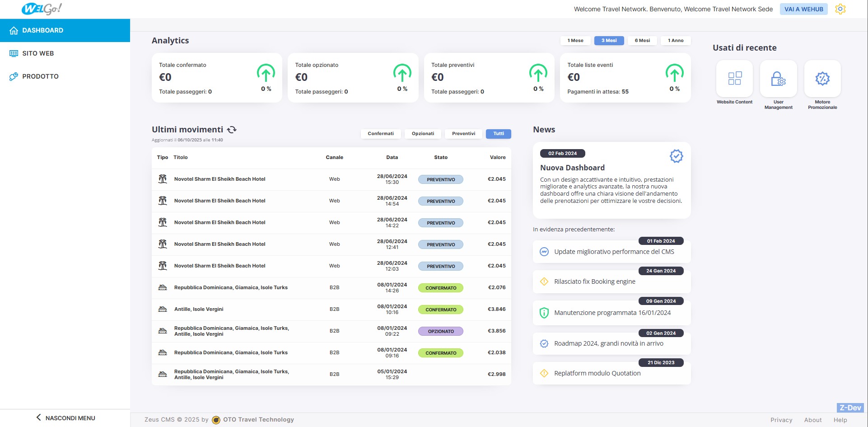Open Motore Promozionale shortcut icon
The height and width of the screenshot is (427, 868).
[822, 79]
